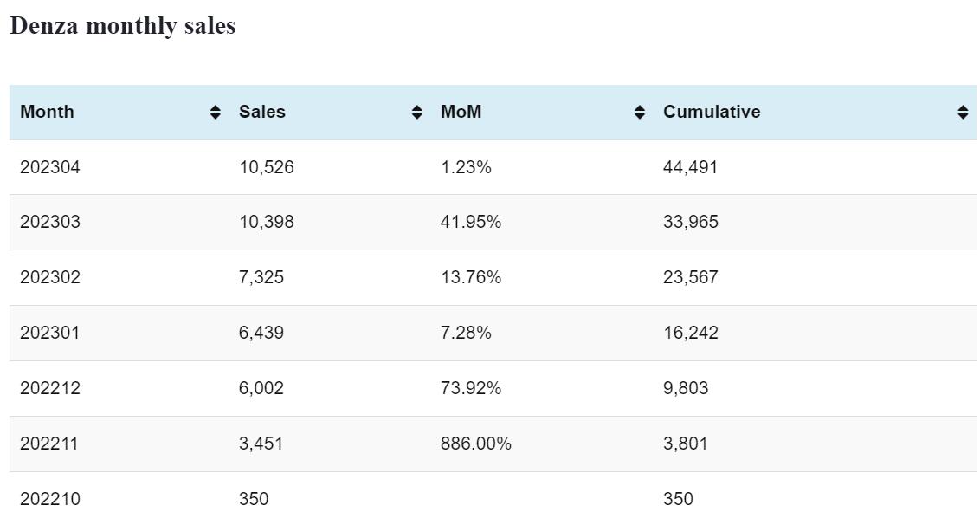Click the 10,398 sales value
This screenshot has width=980, height=525.
tap(266, 222)
